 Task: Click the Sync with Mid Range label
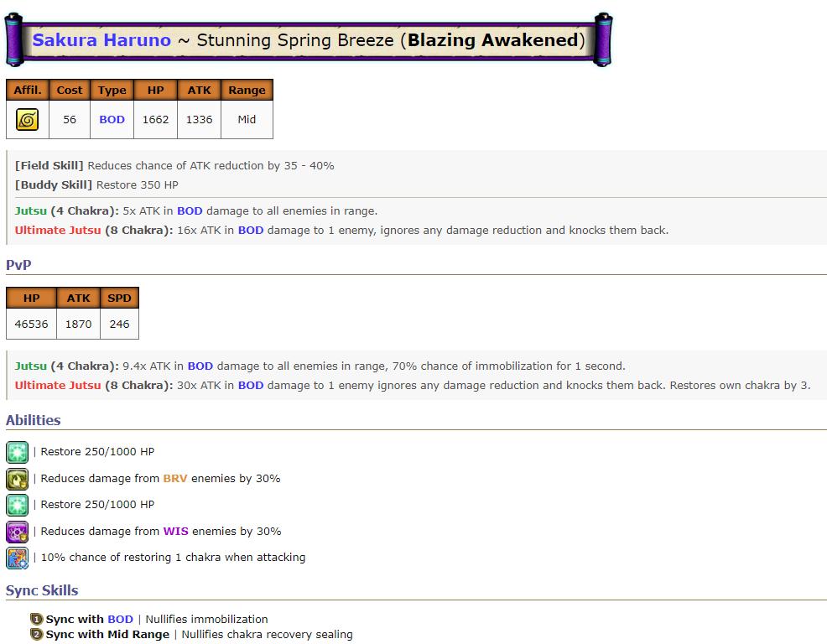(x=107, y=635)
